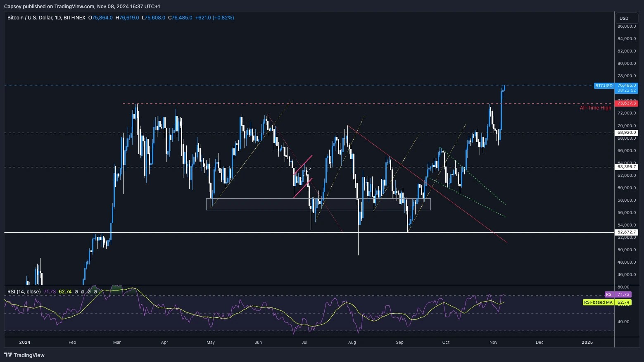Image resolution: width=644 pixels, height=362 pixels.
Task: Click the third ø icon in the RSI legend
Action: point(89,292)
